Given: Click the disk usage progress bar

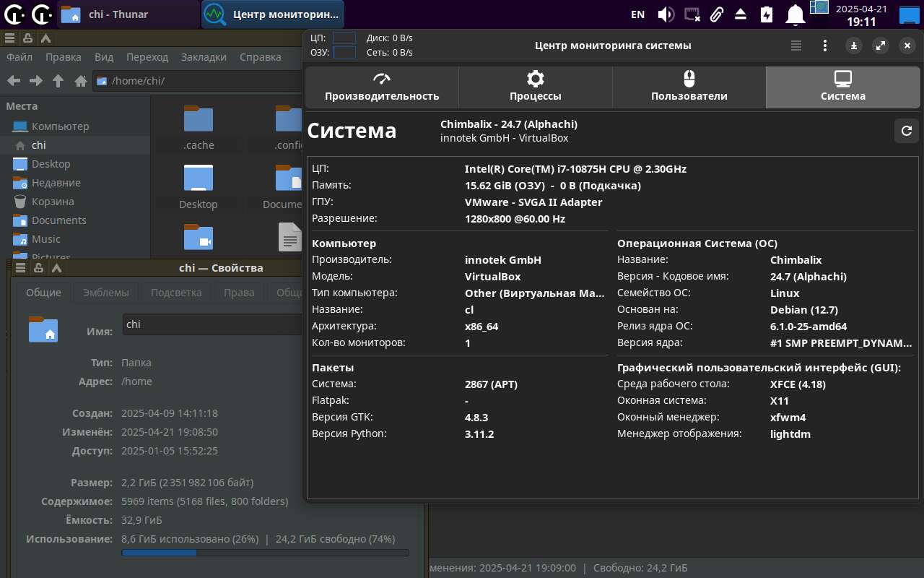Looking at the screenshot, I should pos(265,553).
